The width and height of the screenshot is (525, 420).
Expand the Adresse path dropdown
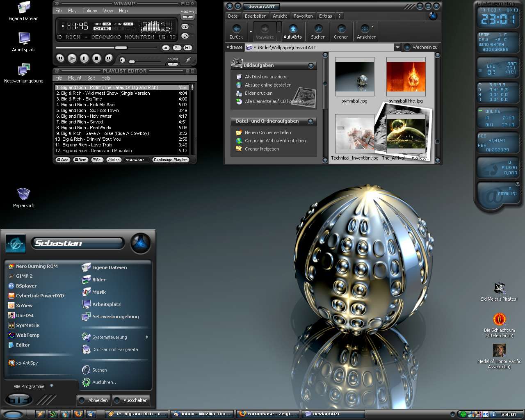pos(397,48)
